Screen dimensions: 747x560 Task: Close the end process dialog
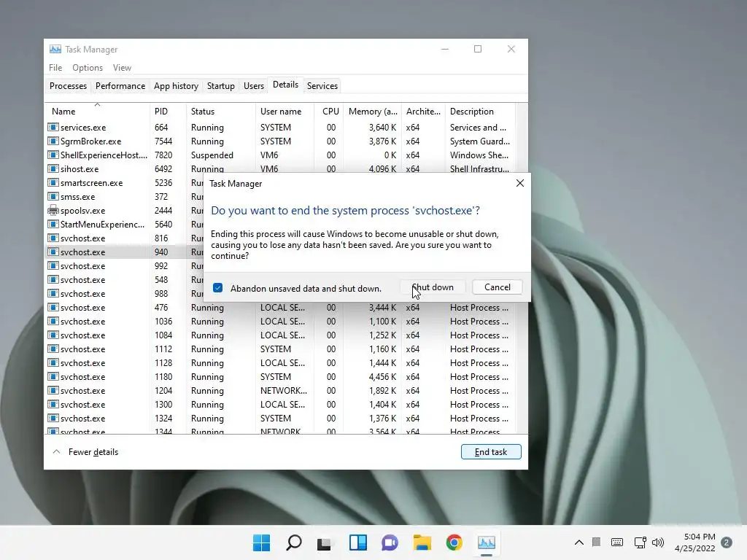click(519, 183)
